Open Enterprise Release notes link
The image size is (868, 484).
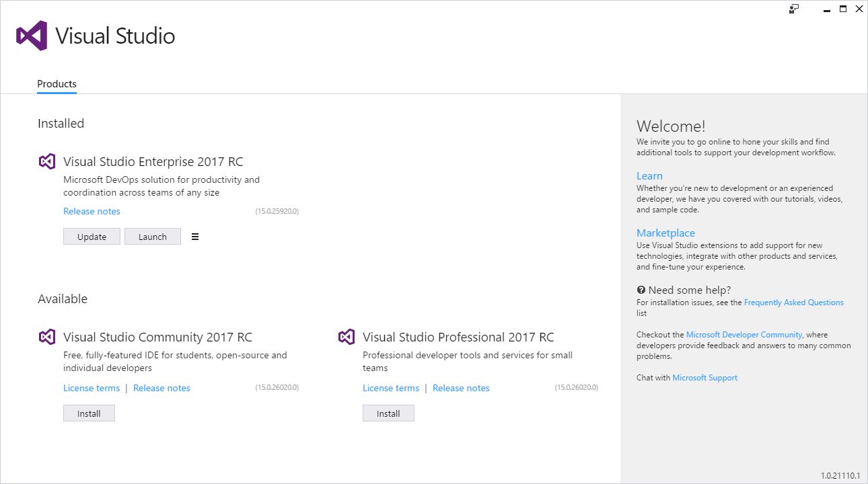tap(92, 211)
